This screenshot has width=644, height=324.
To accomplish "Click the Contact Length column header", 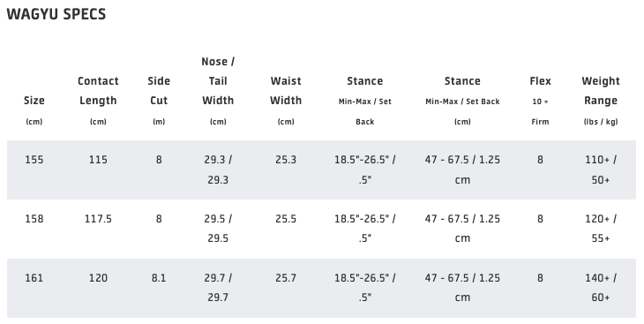I will click(98, 101).
